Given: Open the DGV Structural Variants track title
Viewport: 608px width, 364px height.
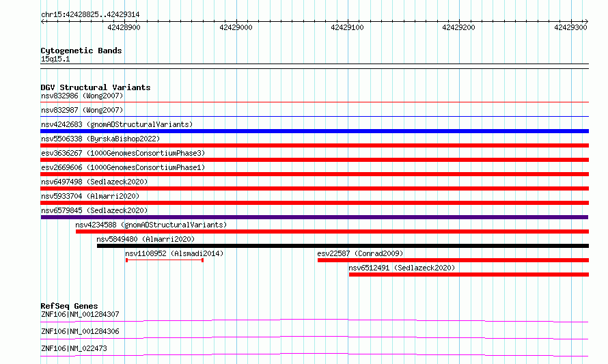Looking at the screenshot, I should pos(96,87).
